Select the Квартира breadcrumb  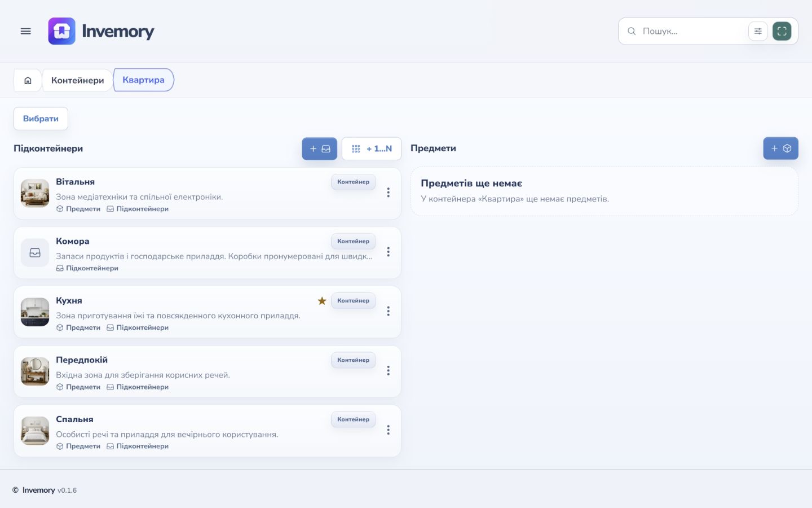[143, 80]
